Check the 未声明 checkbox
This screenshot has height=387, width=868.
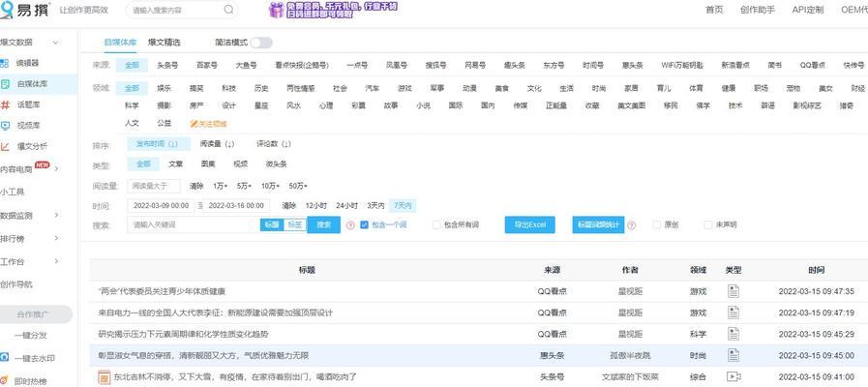click(708, 224)
